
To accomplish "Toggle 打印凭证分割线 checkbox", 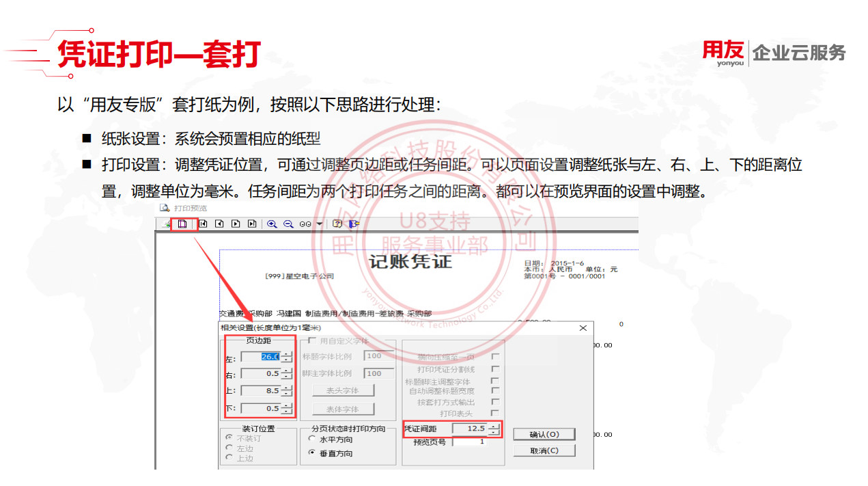I will (x=495, y=368).
